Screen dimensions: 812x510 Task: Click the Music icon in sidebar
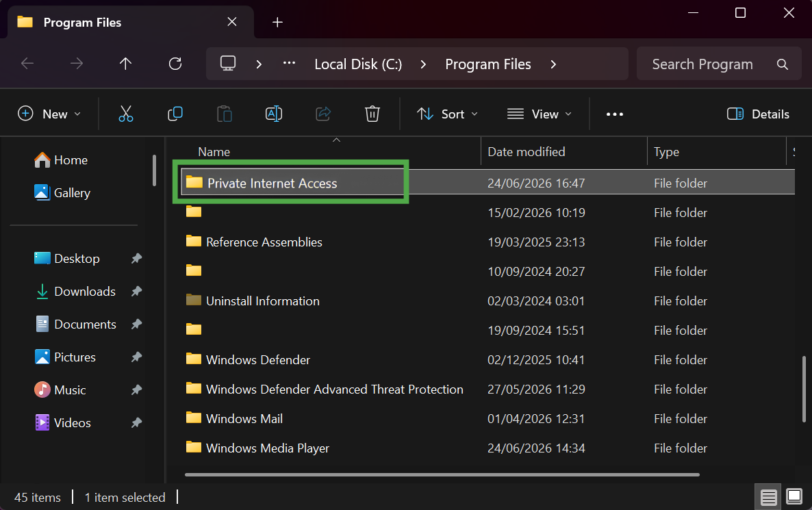42,390
